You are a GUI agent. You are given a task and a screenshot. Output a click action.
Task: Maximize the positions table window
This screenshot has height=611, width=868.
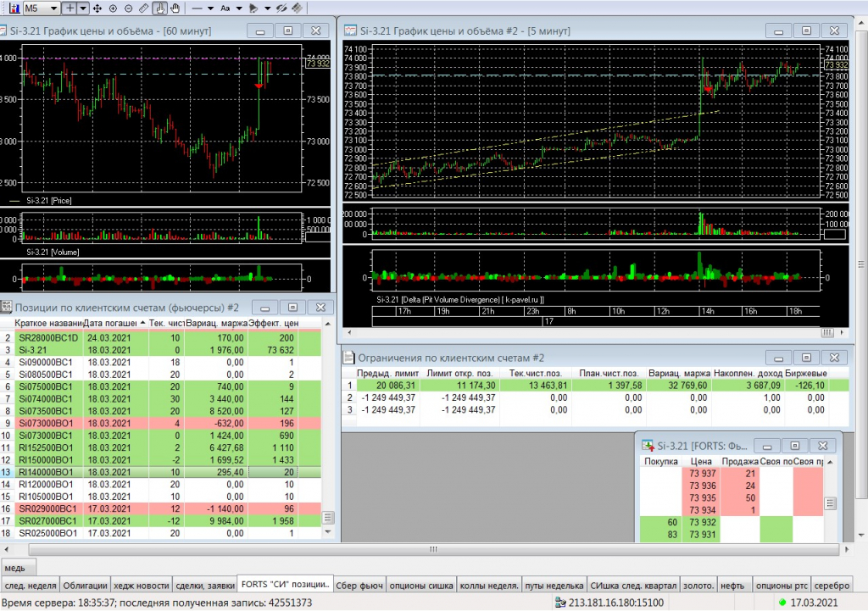292,307
